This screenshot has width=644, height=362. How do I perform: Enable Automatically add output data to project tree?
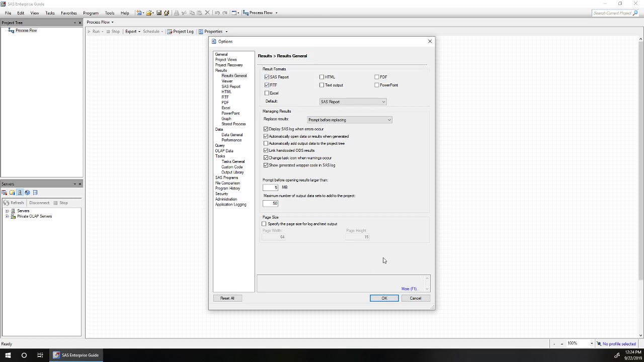point(266,143)
